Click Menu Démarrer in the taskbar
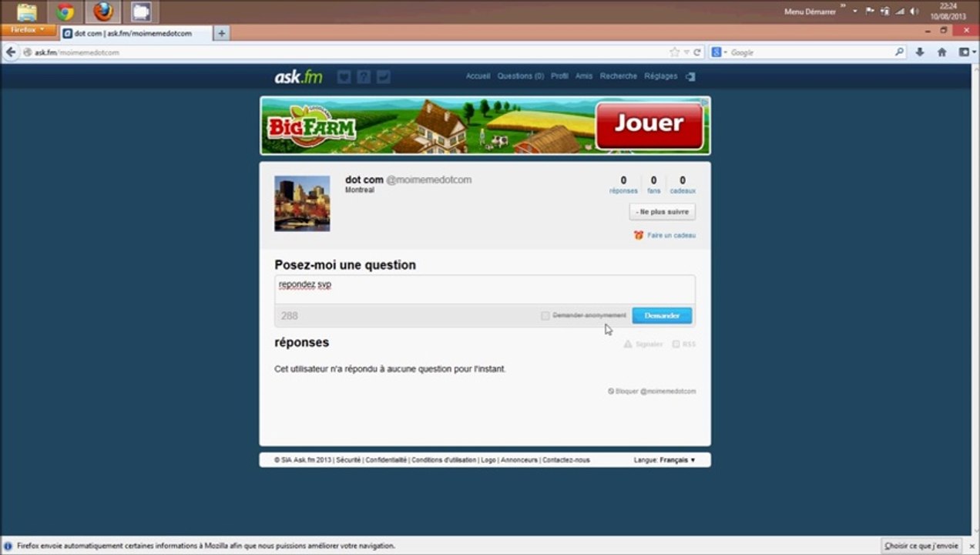Viewport: 980px width, 555px height. pyautogui.click(x=810, y=12)
